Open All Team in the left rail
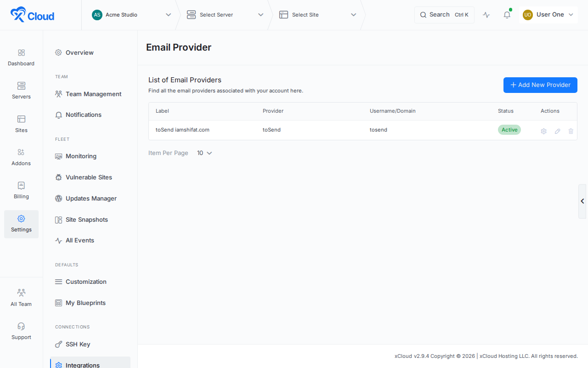The image size is (588, 368). pyautogui.click(x=21, y=298)
